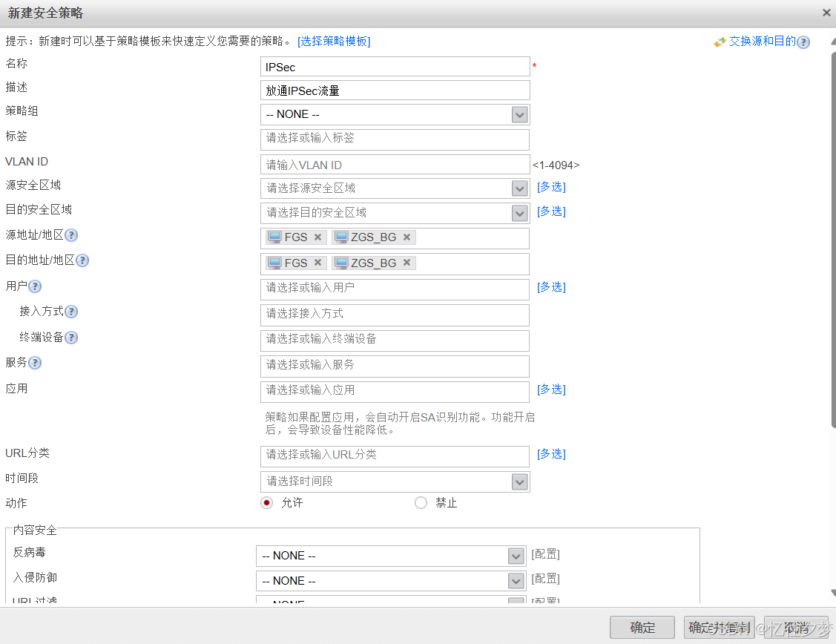Viewport: 836px width, 644px height.
Task: Click help icon beside 服务 label
Action: coord(35,363)
